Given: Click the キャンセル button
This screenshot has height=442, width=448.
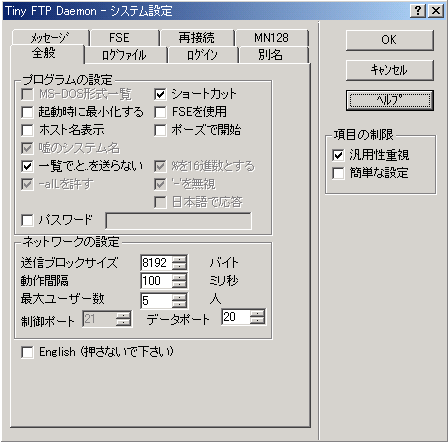Looking at the screenshot, I should (x=389, y=70).
